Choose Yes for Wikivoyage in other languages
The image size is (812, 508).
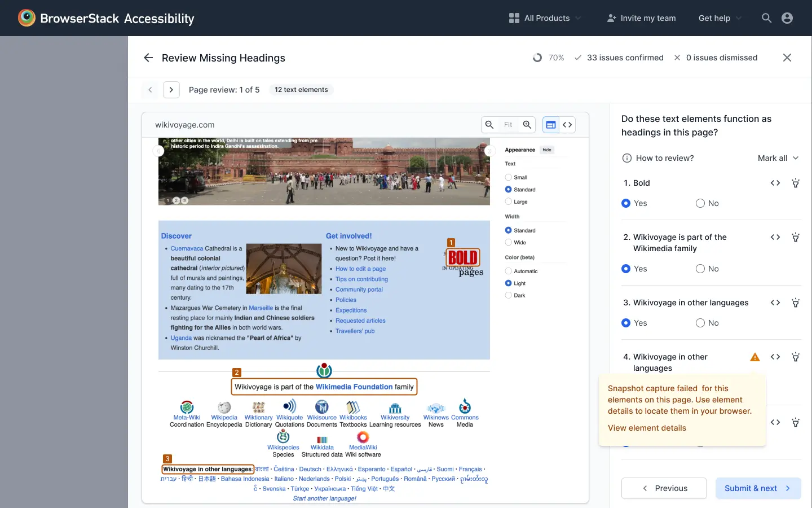[626, 323]
